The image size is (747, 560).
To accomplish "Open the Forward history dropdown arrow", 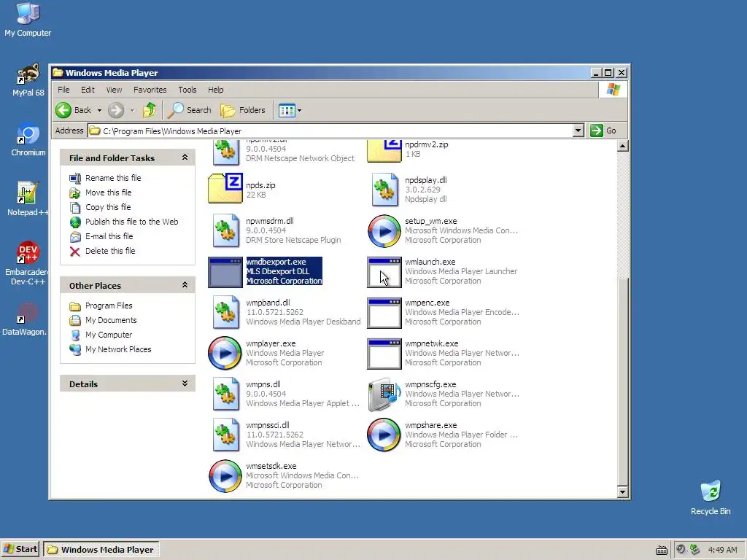I will point(133,111).
